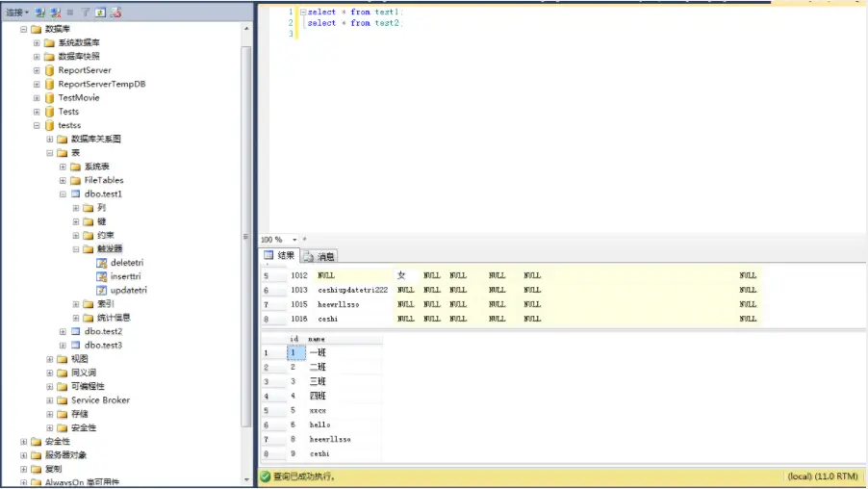Image resolution: width=868 pixels, height=489 pixels.
Task: Select the deletetri trigger icon
Action: pyautogui.click(x=102, y=263)
